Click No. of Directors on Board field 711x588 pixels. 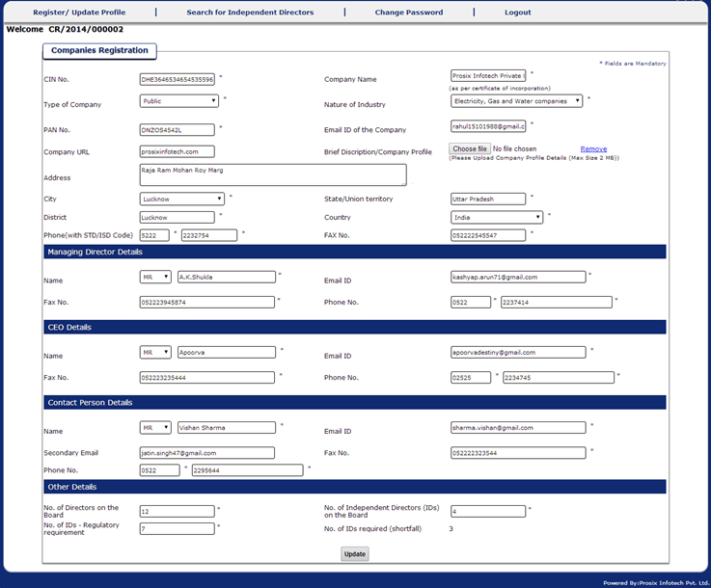(178, 512)
